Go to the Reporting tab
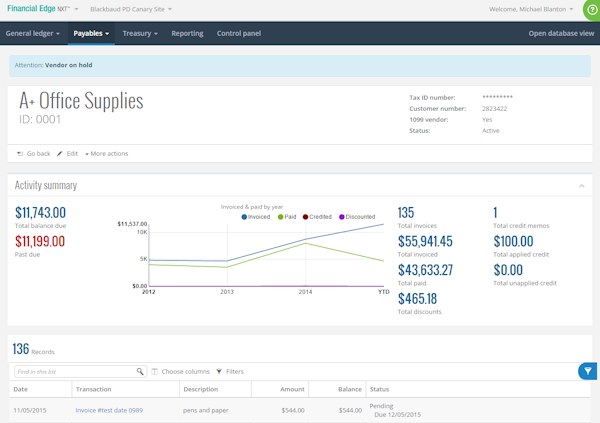The width and height of the screenshot is (600, 423). click(187, 33)
